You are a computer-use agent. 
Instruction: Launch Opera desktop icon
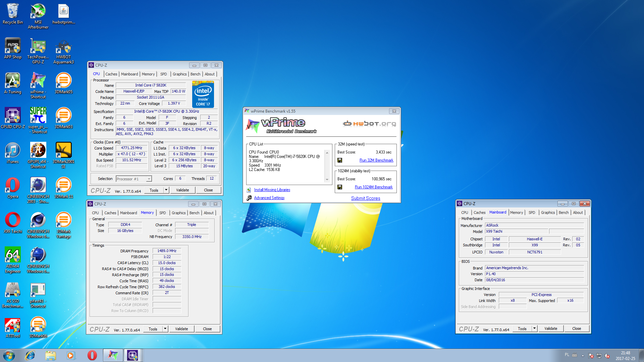(x=13, y=188)
